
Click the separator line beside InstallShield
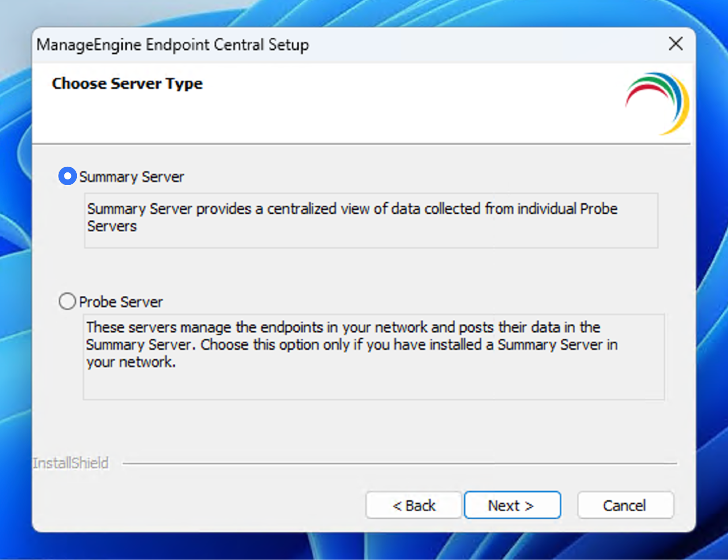click(400, 463)
